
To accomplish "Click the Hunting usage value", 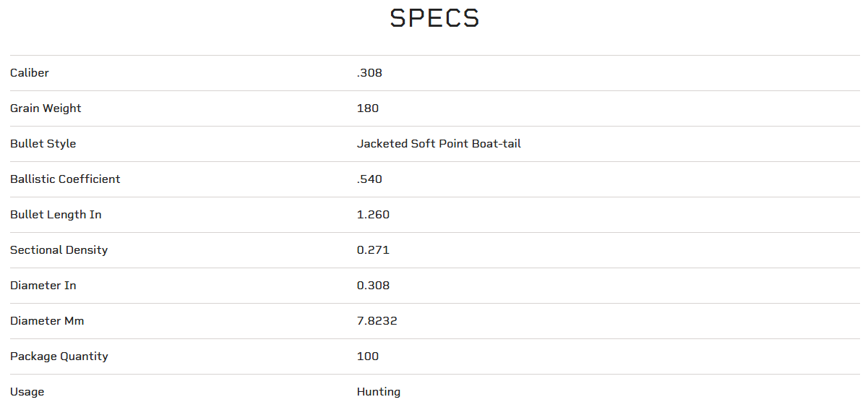I will tap(379, 392).
